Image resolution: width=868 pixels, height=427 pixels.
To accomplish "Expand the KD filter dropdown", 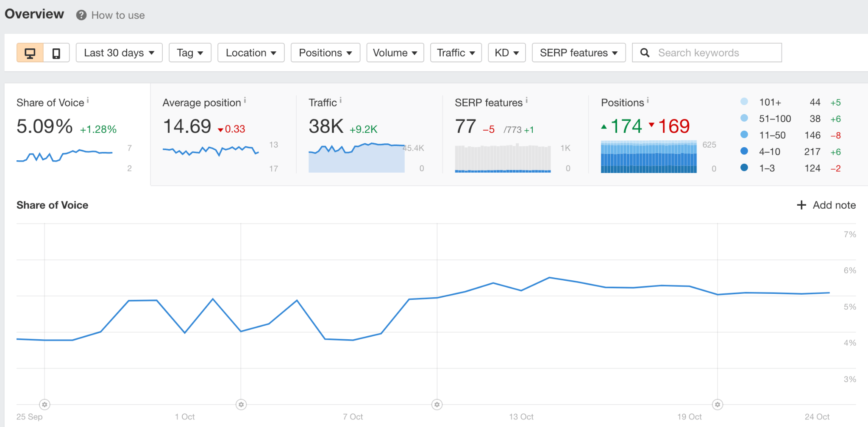I will [x=506, y=53].
